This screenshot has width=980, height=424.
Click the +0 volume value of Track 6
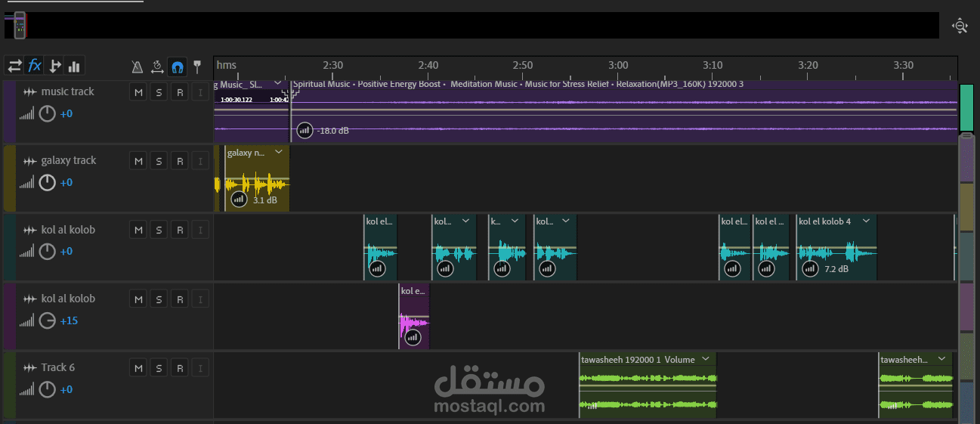pyautogui.click(x=66, y=389)
